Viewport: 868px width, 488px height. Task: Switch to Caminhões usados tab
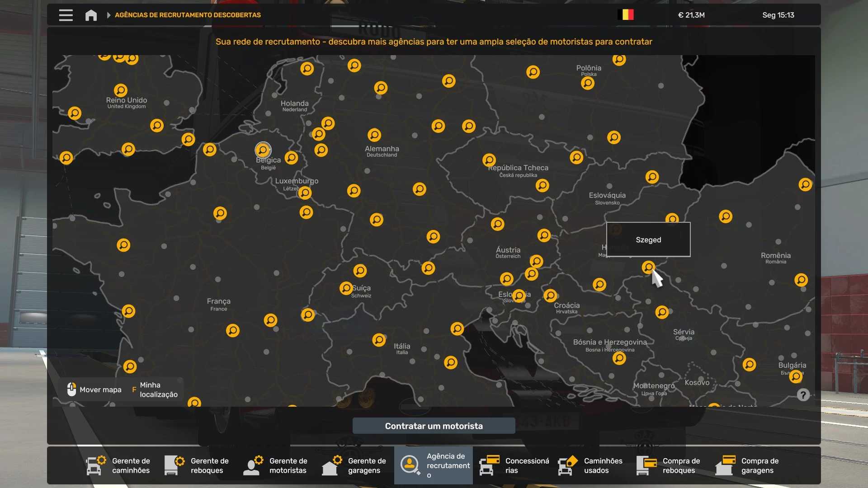(590, 465)
